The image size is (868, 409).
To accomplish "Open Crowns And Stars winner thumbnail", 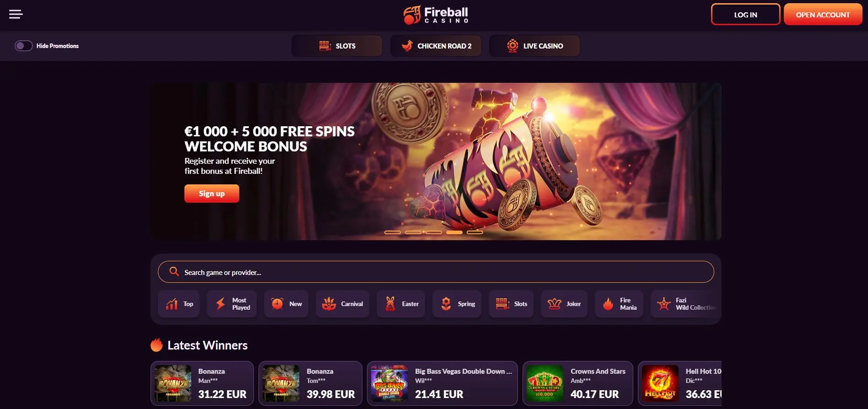I will click(x=545, y=383).
